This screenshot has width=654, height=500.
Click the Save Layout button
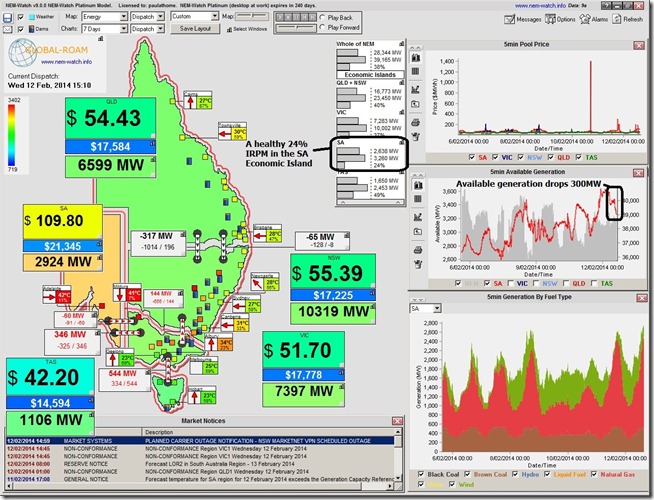click(x=195, y=28)
